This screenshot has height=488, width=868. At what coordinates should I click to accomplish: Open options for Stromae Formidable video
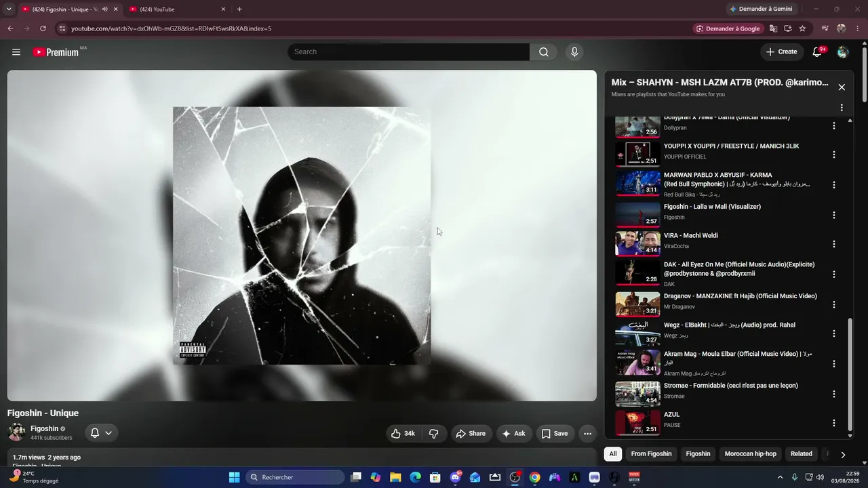(x=834, y=394)
